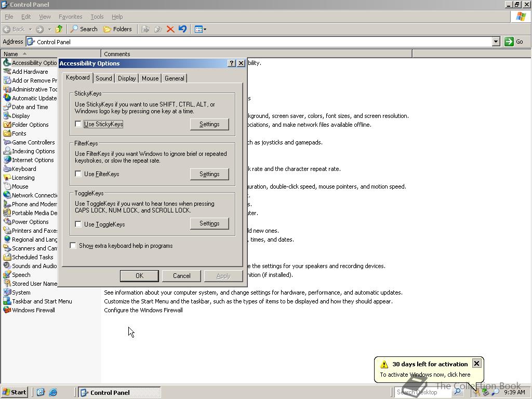532x399 pixels.
Task: Launch Internet Explorer from quick launch
Action: tap(53, 392)
